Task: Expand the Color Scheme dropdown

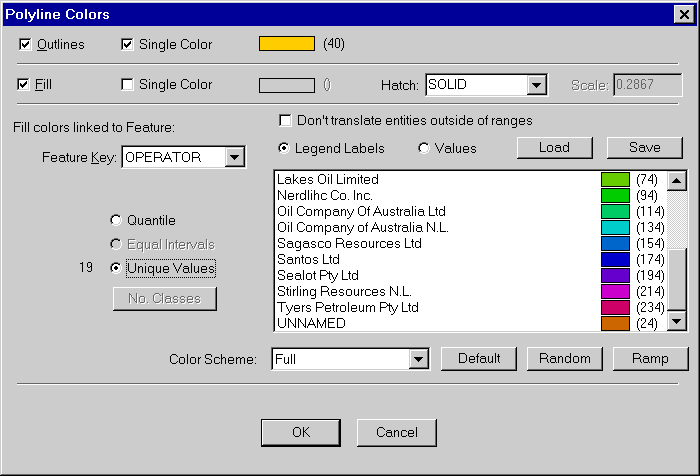Action: (418, 359)
